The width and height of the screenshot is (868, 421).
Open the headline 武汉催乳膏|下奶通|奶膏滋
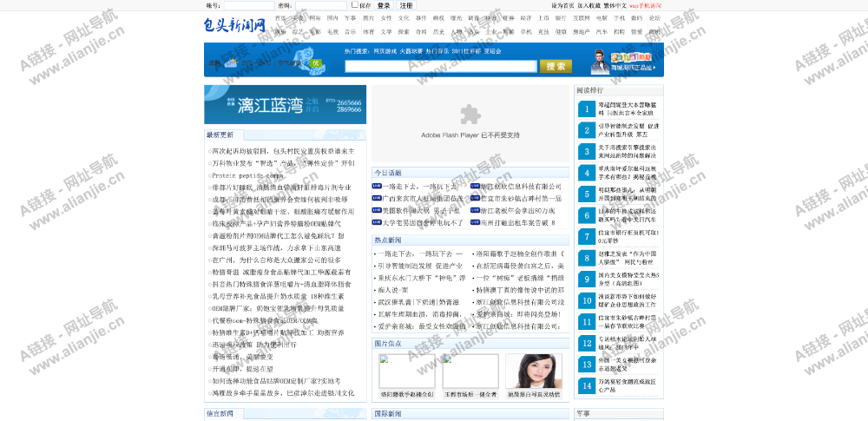point(418,302)
